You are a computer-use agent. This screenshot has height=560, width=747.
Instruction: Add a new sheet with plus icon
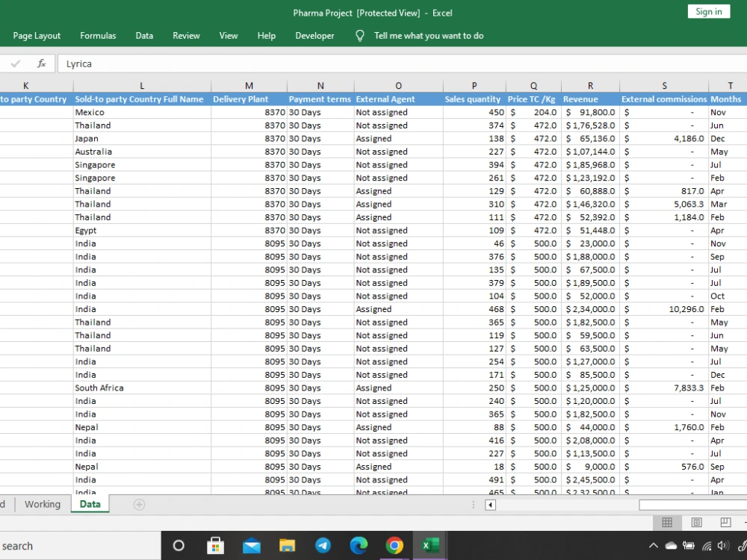click(139, 504)
